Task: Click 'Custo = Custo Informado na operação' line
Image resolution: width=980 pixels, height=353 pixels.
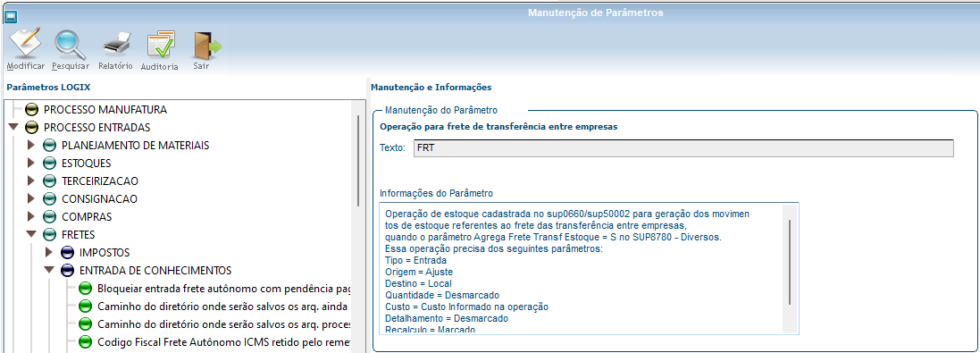Action: 467,307
